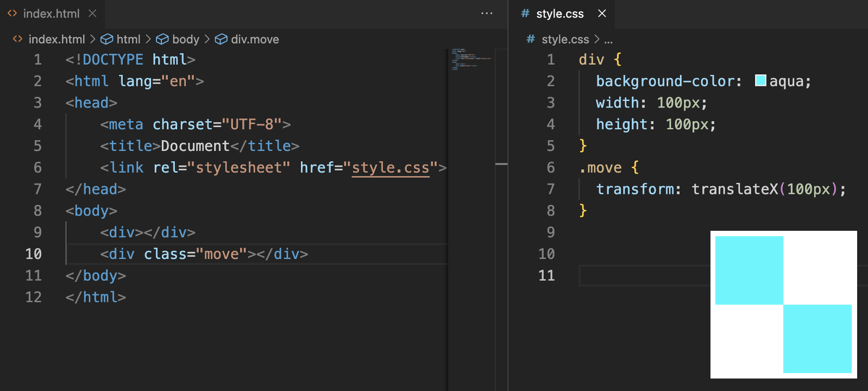
Task: Click the html lang="en" tag
Action: click(135, 81)
